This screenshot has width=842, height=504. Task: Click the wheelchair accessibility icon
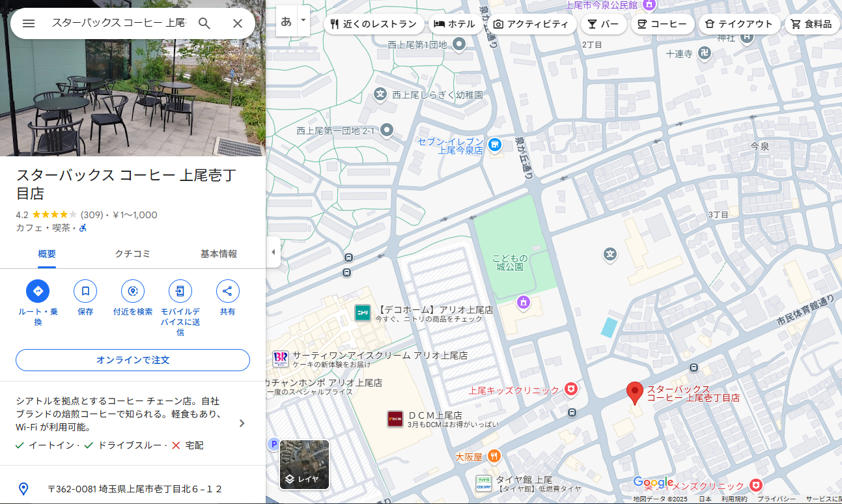click(83, 228)
